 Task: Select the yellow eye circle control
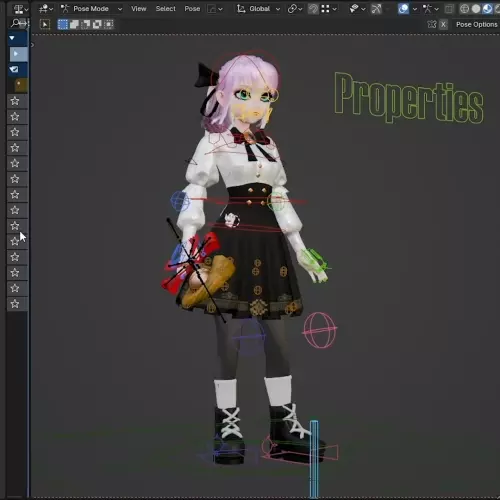(273, 95)
